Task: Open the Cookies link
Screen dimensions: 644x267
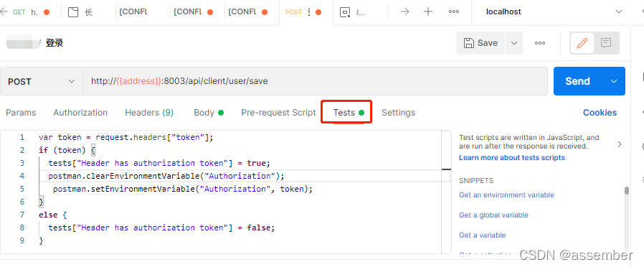Action: pos(600,113)
